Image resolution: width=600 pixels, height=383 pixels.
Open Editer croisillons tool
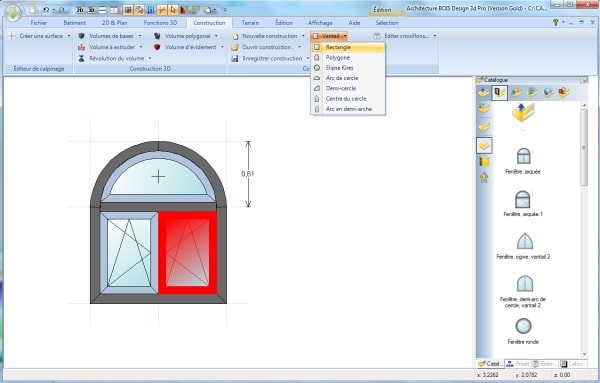pos(406,36)
